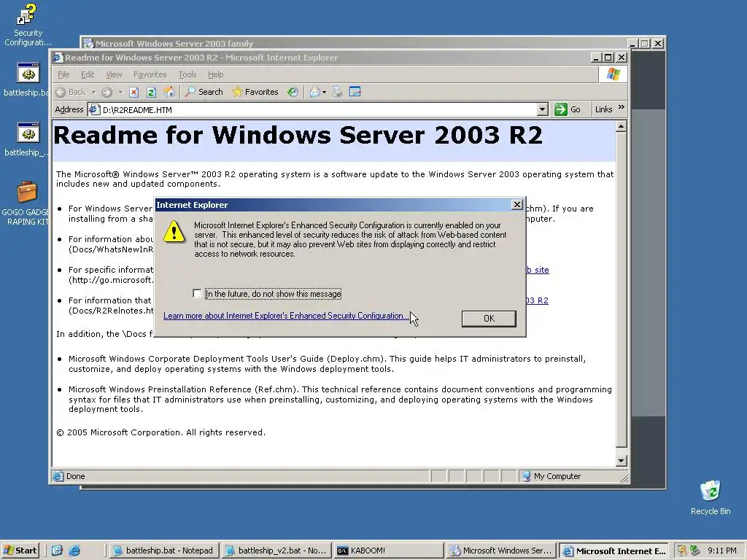Click the address field containing D:\R2README.HTM
The height and width of the screenshot is (560, 747).
(x=318, y=109)
